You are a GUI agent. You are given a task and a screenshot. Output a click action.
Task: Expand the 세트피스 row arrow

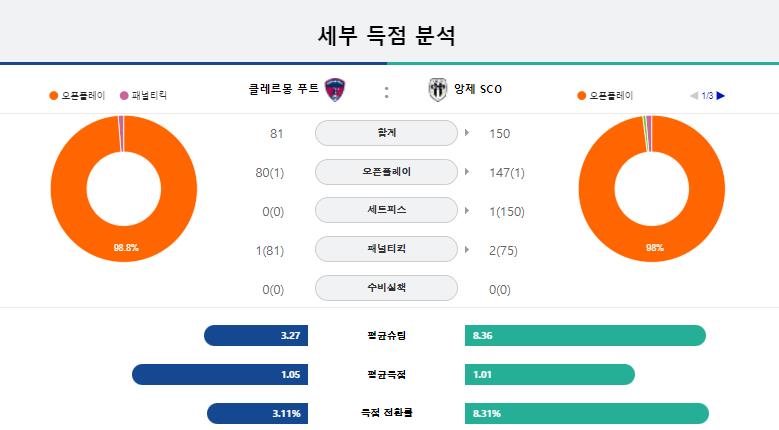[467, 211]
